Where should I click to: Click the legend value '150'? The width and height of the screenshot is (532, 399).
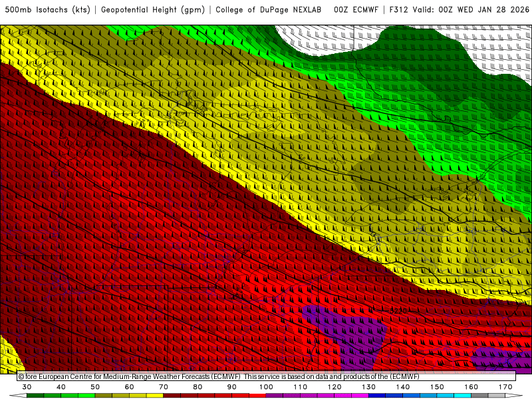(438, 387)
